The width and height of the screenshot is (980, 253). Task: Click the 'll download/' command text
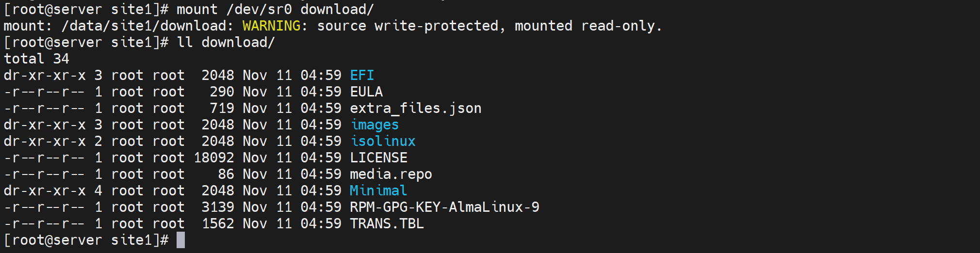pos(226,43)
